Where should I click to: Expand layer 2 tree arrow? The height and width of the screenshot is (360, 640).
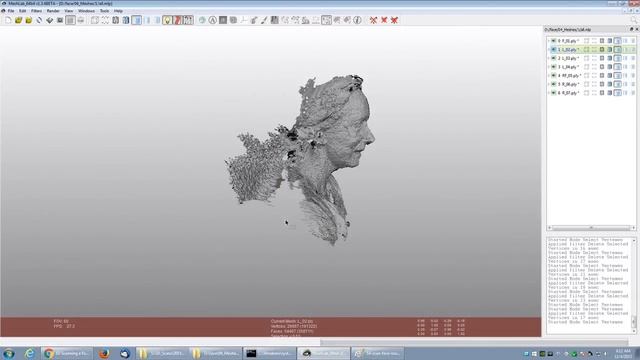(549, 58)
